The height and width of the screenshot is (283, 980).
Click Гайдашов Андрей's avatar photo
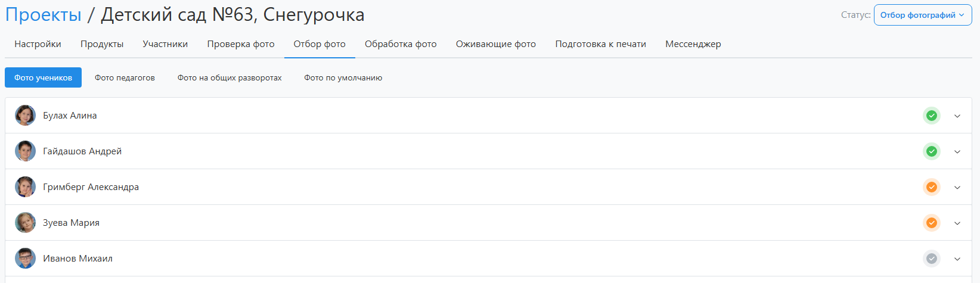point(25,151)
